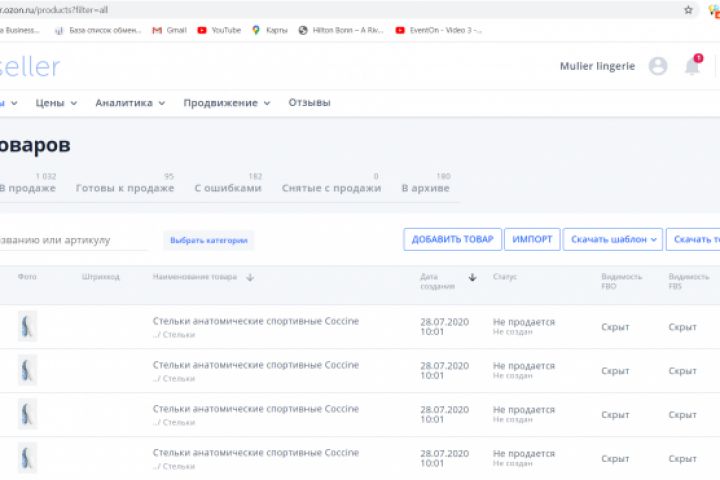This screenshot has height=480, width=720.
Task: Open the EventOn Video 3 bookmark
Action: (x=439, y=30)
